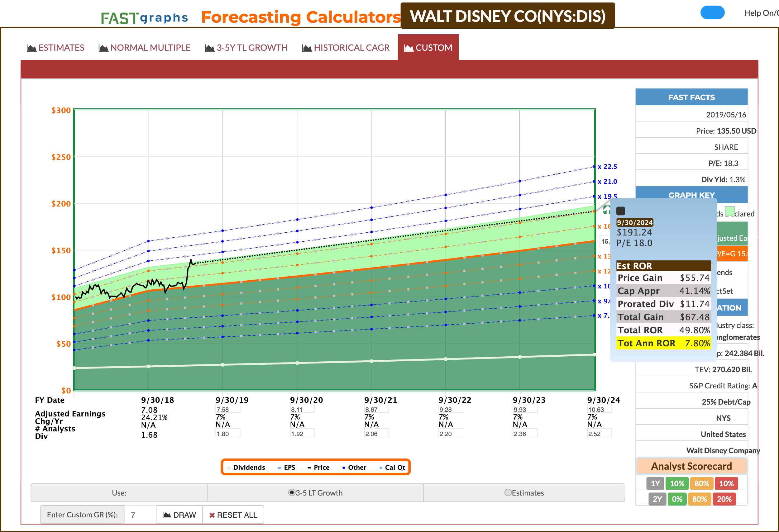Click the chart icon on DRAW button
Screen dimensions: 779x532
click(167, 515)
